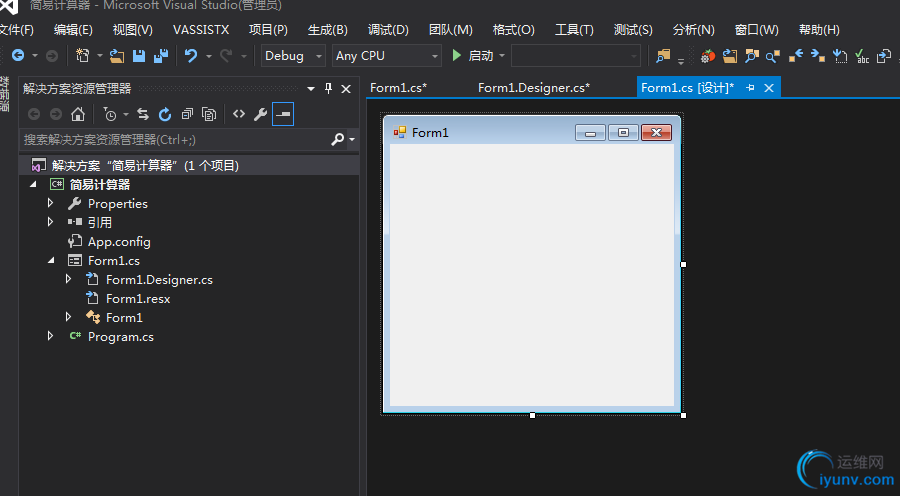Refresh the Solution Explorer
The width and height of the screenshot is (900, 496).
point(165,114)
